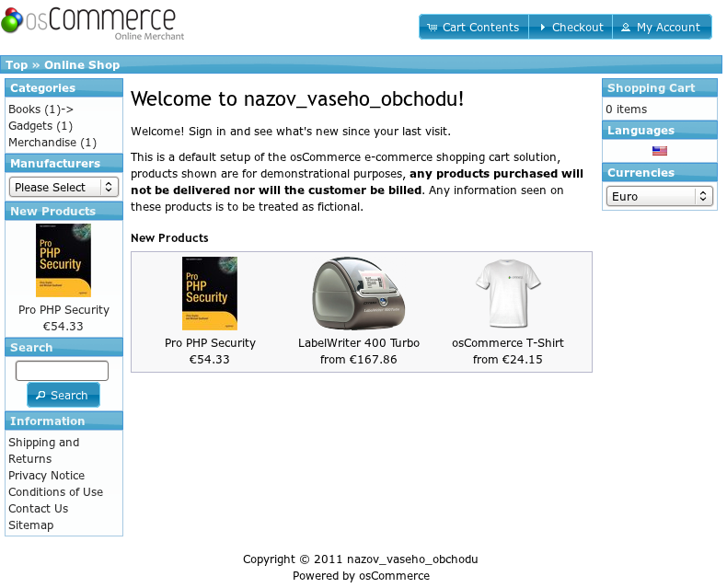
Task: Click footer nazov_vaseho_obchodu link
Action: [x=412, y=559]
